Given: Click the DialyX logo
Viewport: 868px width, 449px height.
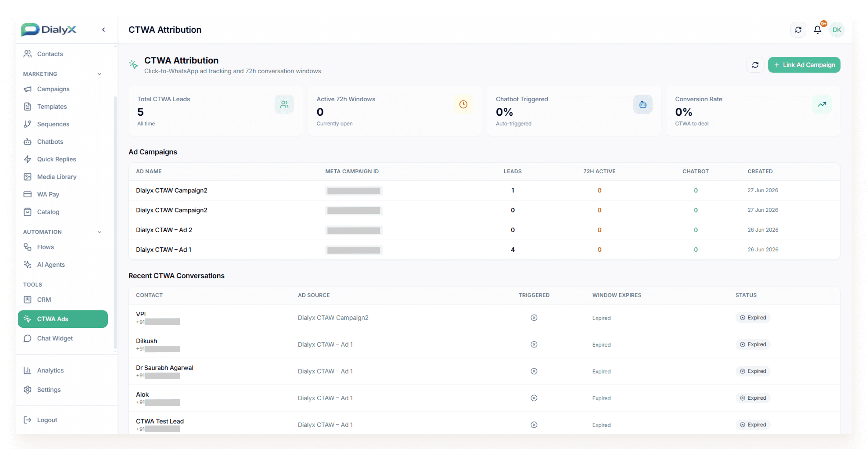Looking at the screenshot, I should 48,30.
